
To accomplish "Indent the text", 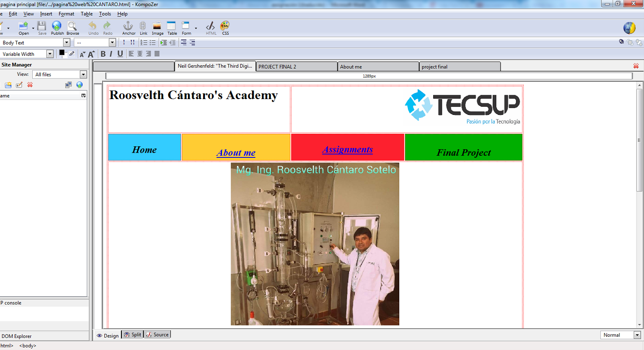I will pyautogui.click(x=164, y=42).
